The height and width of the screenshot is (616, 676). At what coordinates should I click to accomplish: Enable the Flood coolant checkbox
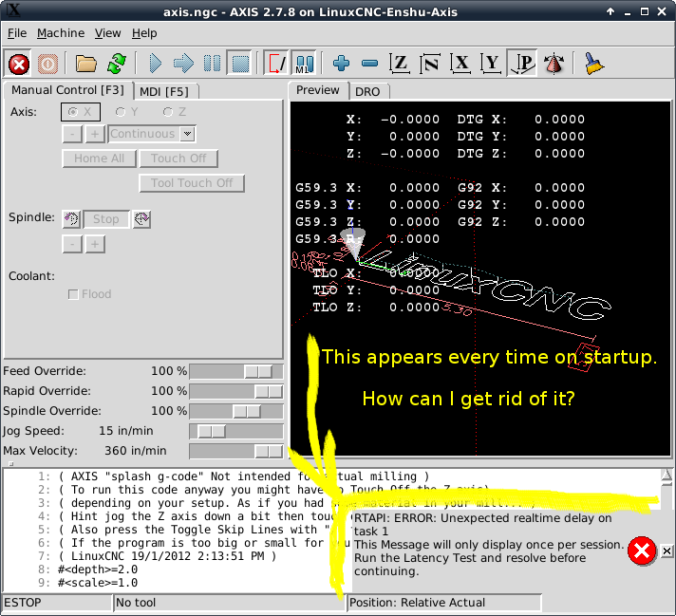[73, 294]
